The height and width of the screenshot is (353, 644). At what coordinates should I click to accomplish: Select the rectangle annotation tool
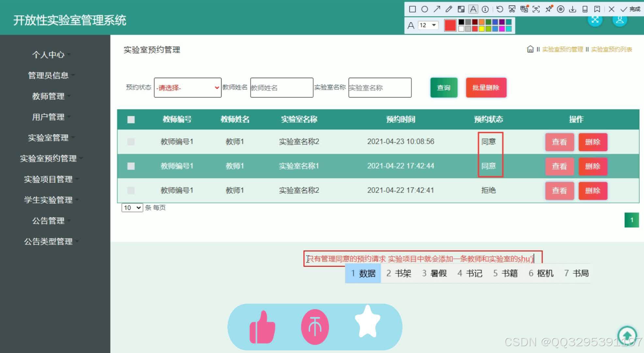coord(412,9)
